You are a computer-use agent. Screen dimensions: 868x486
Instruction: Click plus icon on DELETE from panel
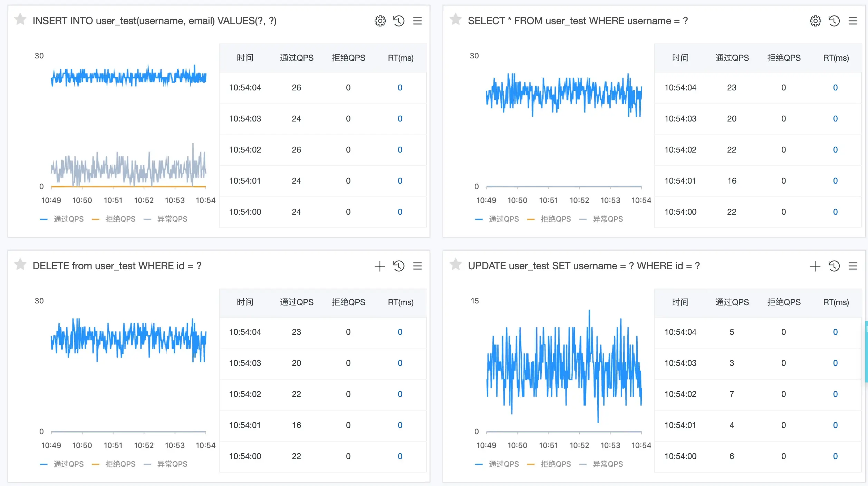(379, 266)
